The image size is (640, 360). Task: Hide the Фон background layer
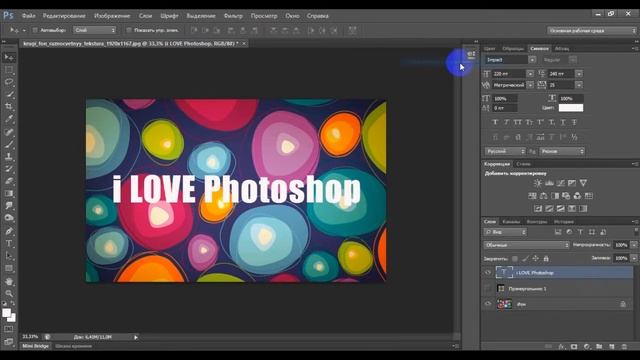click(x=488, y=304)
